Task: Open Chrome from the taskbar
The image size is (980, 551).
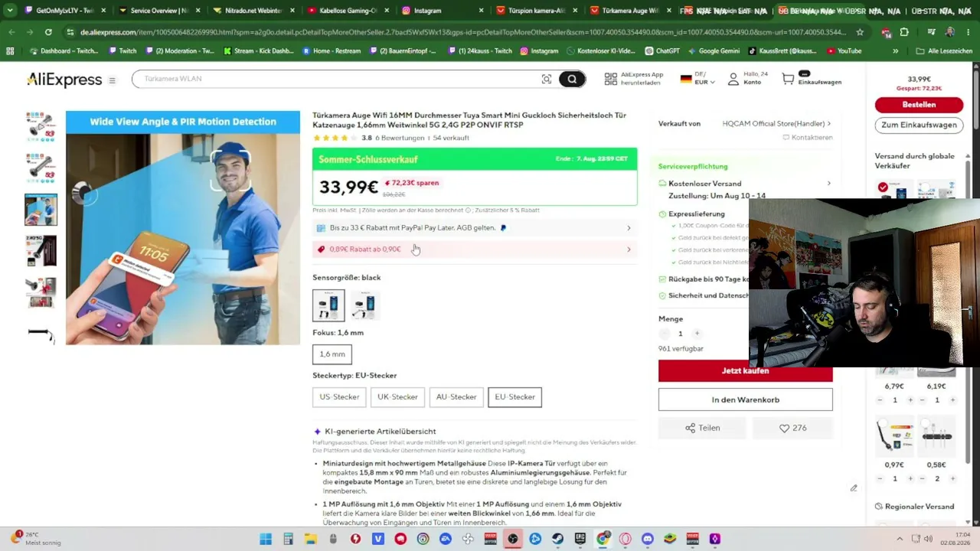Action: pos(603,539)
